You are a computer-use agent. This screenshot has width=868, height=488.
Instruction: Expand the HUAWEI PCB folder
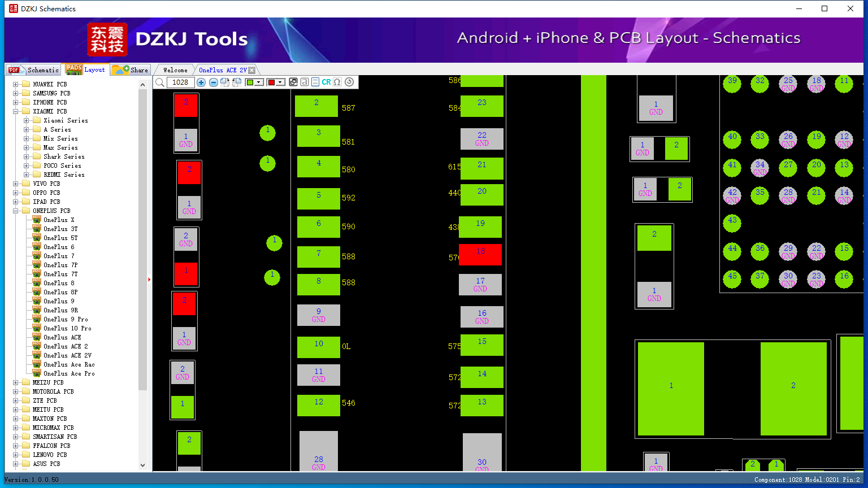(x=16, y=84)
